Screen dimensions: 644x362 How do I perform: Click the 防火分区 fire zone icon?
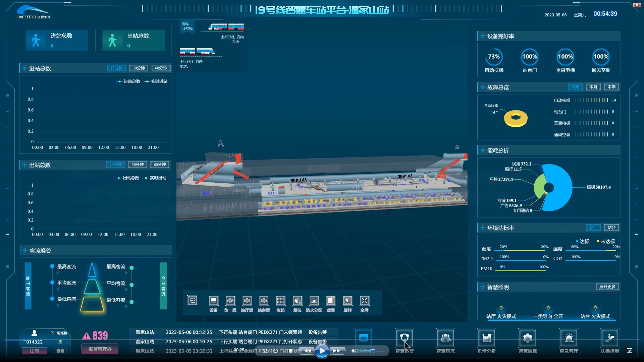click(314, 301)
